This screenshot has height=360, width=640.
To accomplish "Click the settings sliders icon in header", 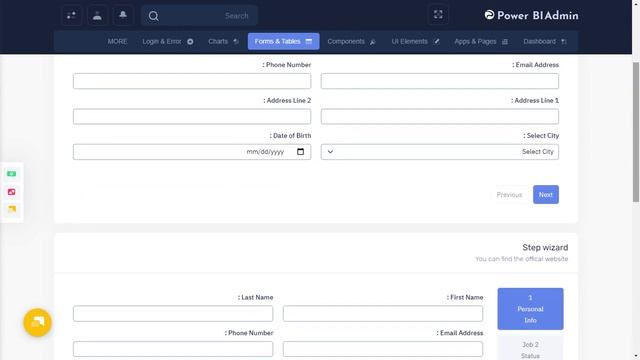I will [x=71, y=16].
